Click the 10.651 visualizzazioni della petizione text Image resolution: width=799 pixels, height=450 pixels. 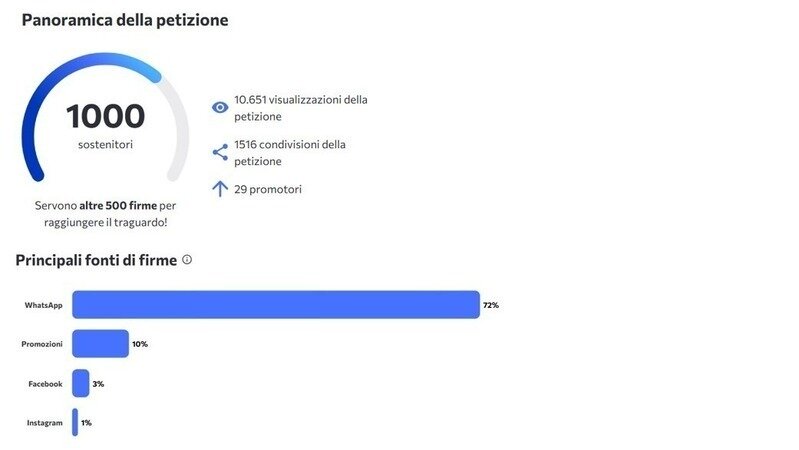click(301, 108)
